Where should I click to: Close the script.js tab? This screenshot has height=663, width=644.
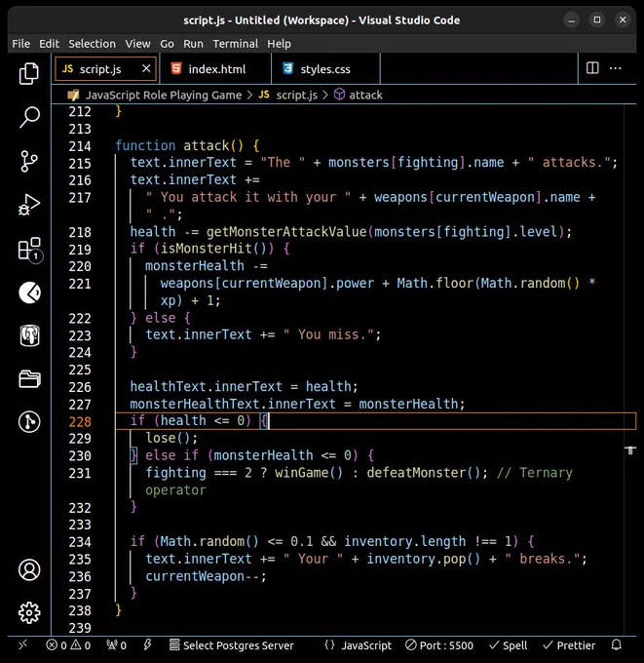(146, 68)
